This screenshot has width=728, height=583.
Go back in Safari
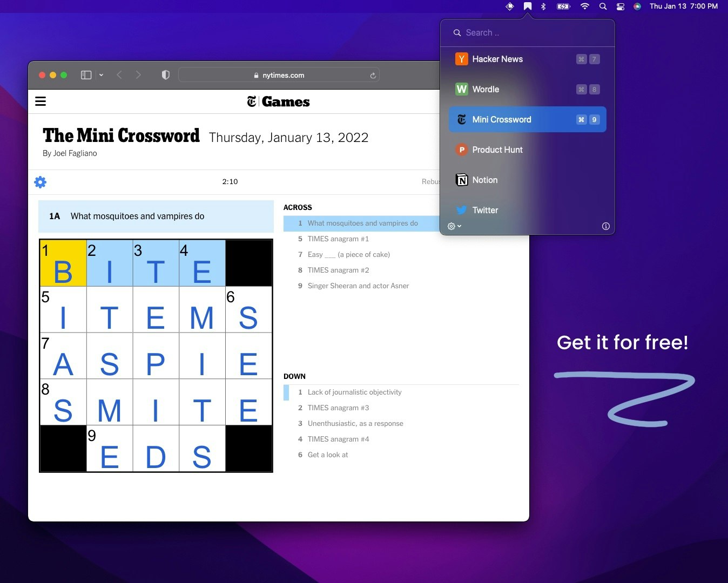(x=119, y=75)
